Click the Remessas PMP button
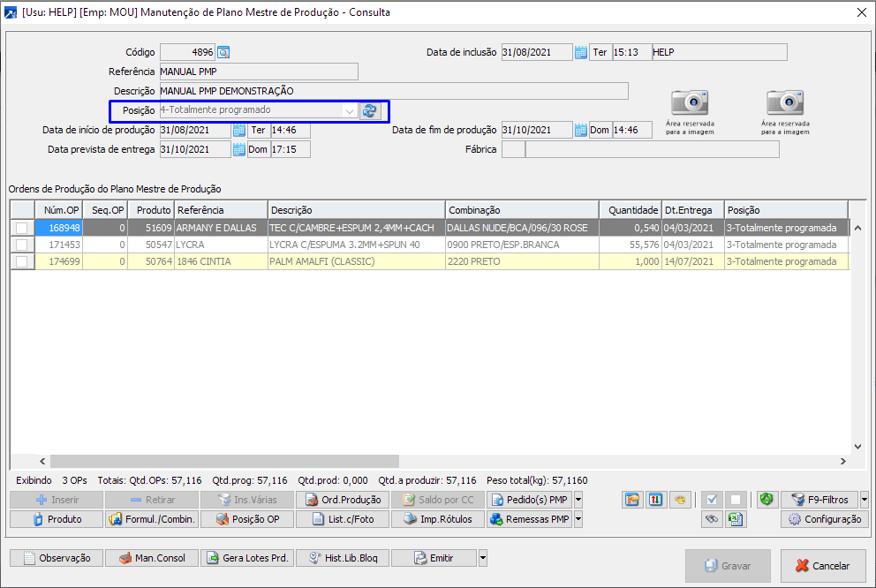 (x=530, y=519)
